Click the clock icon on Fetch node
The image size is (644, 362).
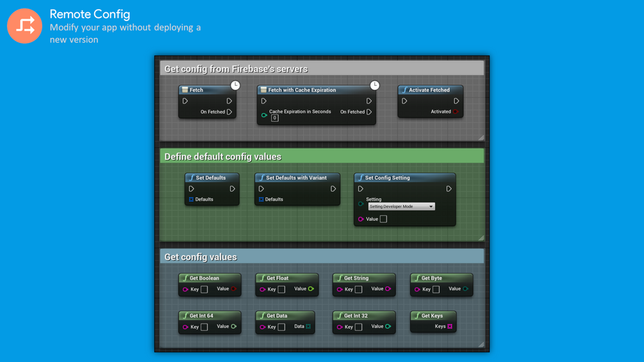click(x=235, y=85)
